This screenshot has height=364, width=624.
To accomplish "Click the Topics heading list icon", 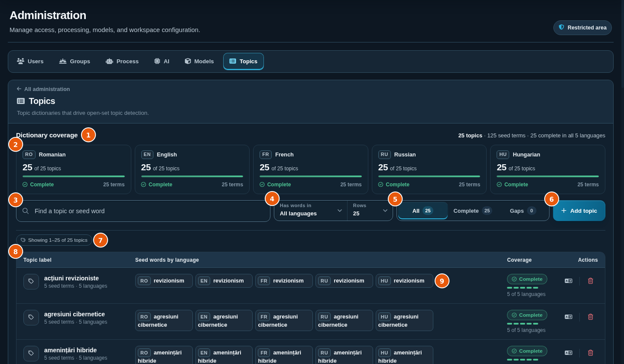I will click(21, 101).
